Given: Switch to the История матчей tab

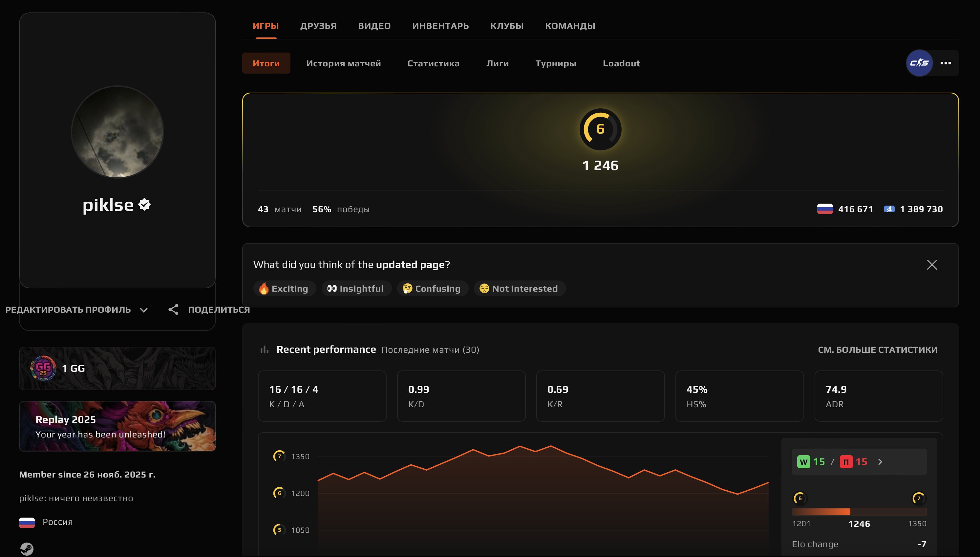Looking at the screenshot, I should point(343,63).
